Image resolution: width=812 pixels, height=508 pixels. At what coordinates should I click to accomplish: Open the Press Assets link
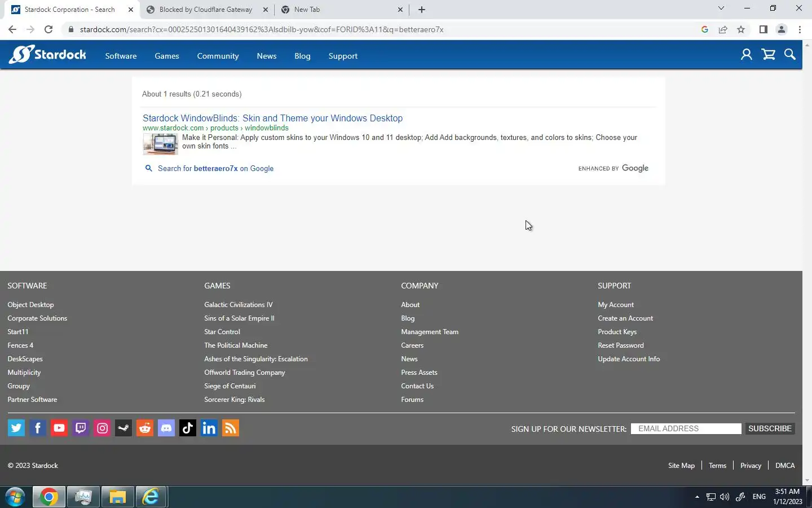(419, 373)
